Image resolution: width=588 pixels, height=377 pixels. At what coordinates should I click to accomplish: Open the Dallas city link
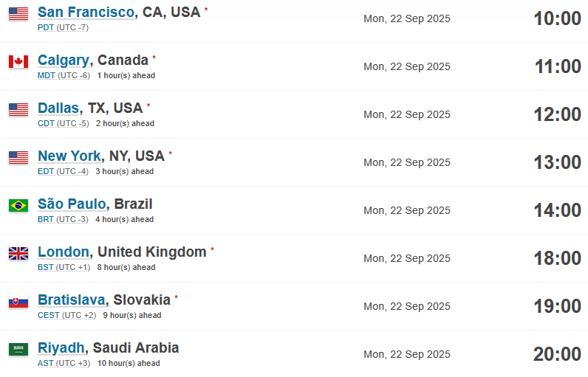click(x=58, y=108)
